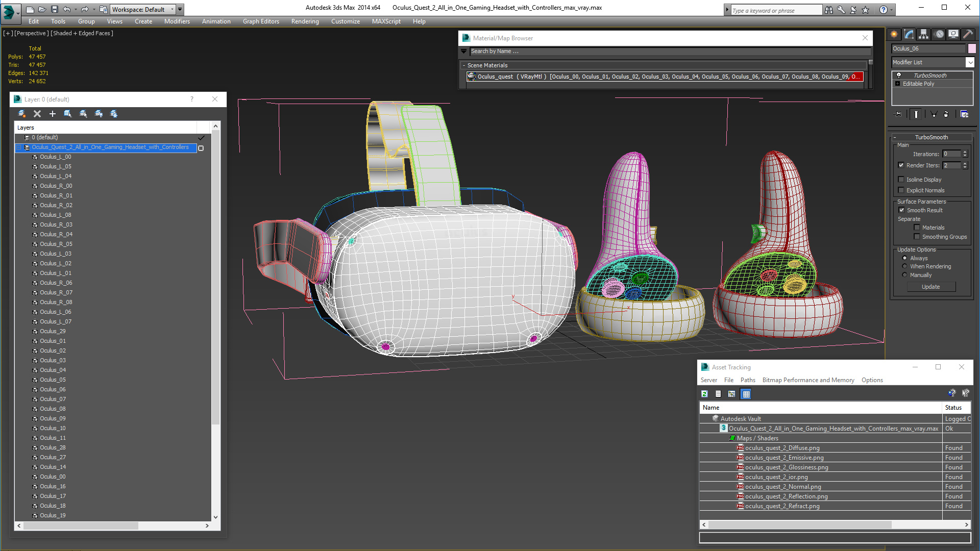Click the Tree View icon in Asset Tracking
The width and height of the screenshot is (980, 551).
(x=732, y=394)
